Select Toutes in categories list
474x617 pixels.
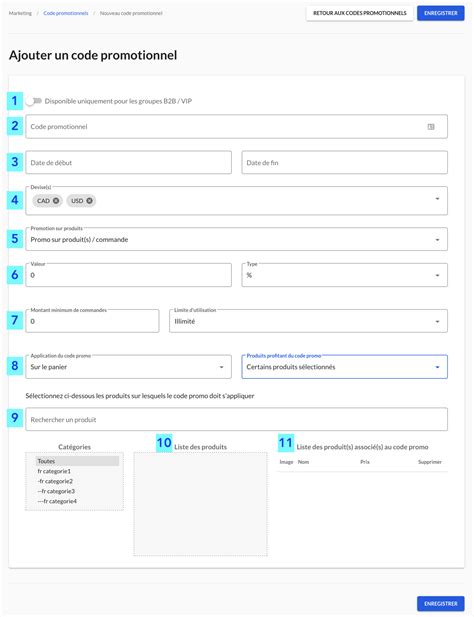77,461
